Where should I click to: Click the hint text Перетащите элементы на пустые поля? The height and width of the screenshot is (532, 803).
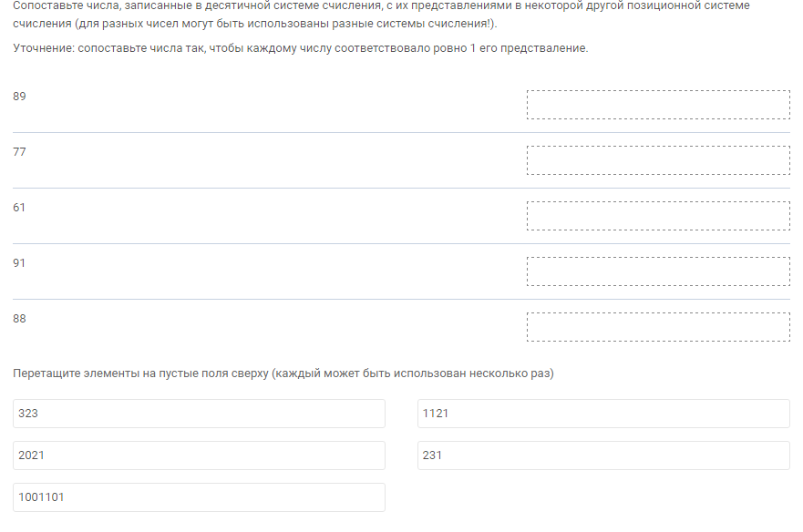[x=283, y=373]
